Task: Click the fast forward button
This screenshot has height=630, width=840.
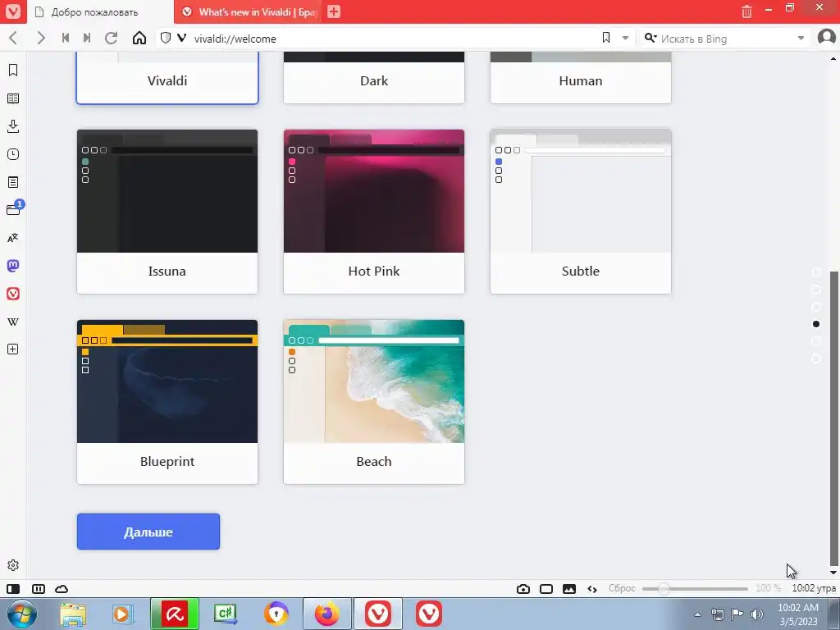Action: (87, 38)
